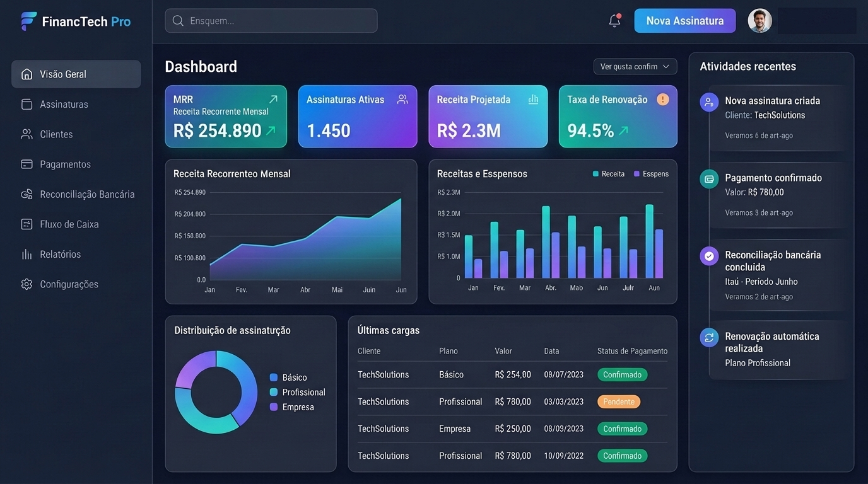Open the Ver qusta confim dropdown
The image size is (868, 484).
coord(635,66)
